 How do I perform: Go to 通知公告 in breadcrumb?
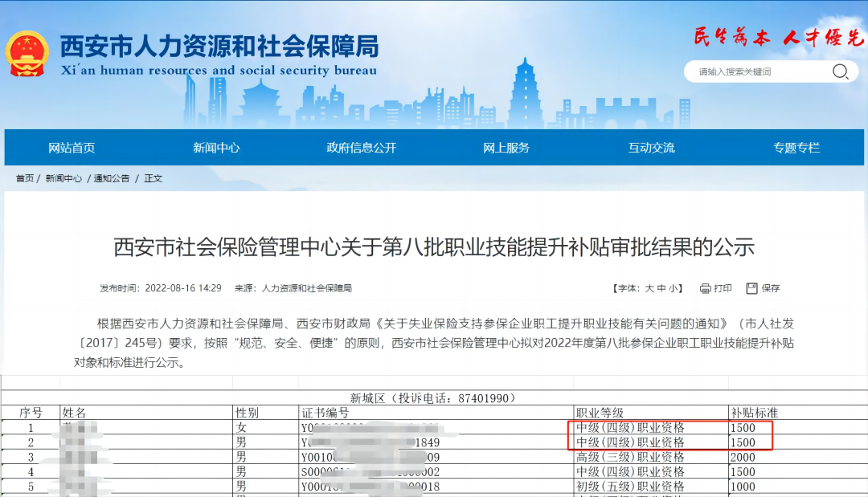(x=112, y=178)
